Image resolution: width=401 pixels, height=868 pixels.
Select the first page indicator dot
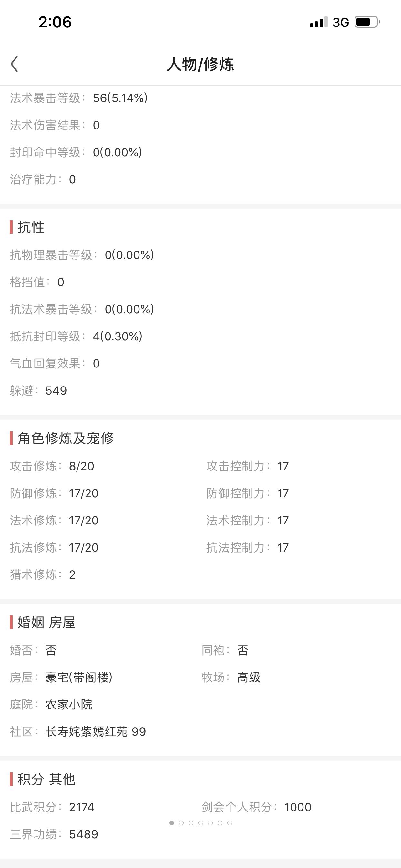pos(171,823)
